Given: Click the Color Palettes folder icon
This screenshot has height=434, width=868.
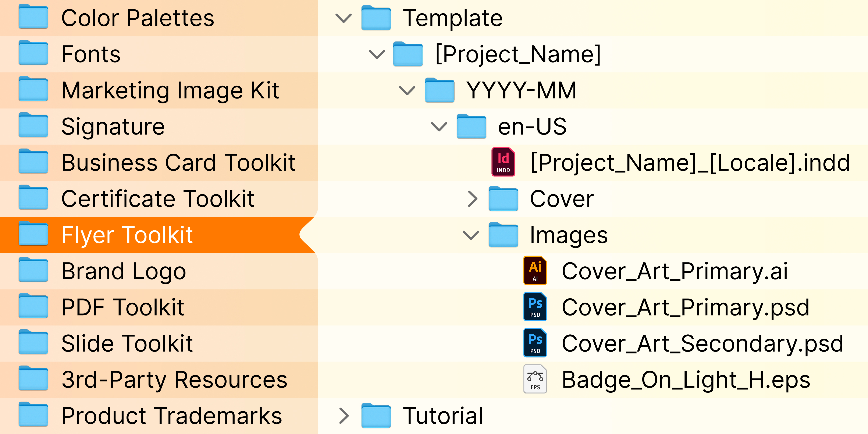Looking at the screenshot, I should (33, 17).
